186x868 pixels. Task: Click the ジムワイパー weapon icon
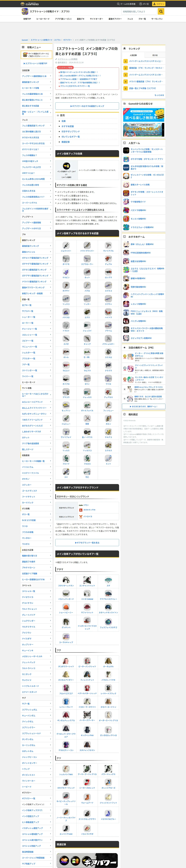point(66,245)
